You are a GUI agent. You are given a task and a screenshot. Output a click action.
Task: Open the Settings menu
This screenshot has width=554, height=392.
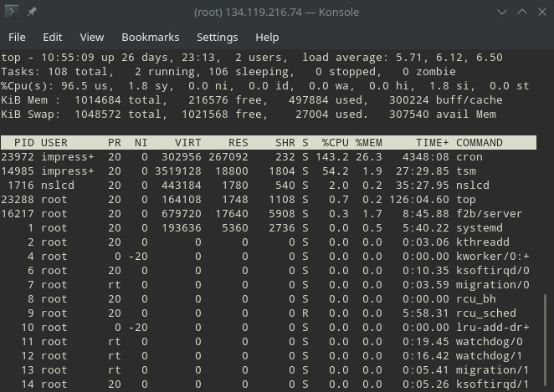pos(217,37)
